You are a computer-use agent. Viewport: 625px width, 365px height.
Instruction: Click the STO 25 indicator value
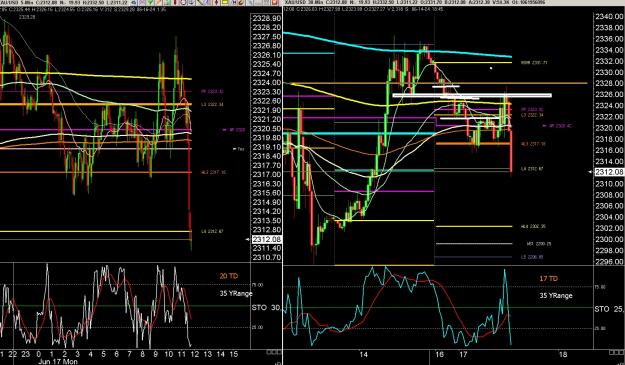point(609,309)
